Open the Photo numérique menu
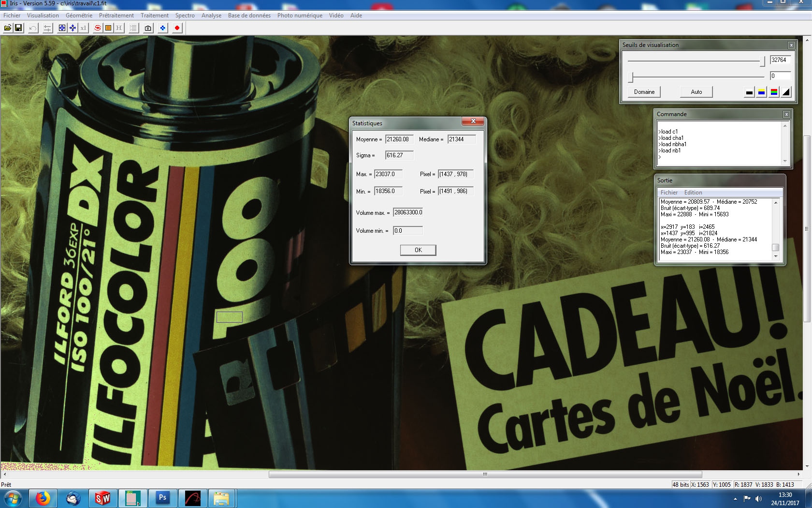 pos(300,15)
